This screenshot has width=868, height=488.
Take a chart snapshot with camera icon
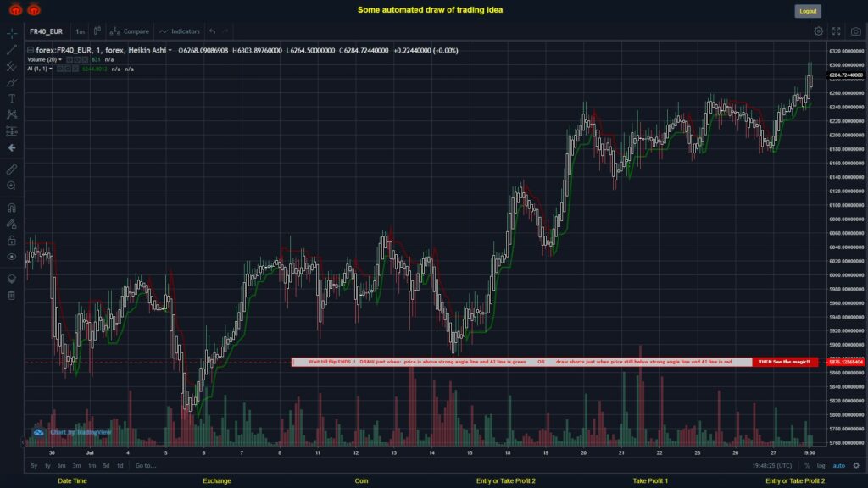[x=856, y=31]
